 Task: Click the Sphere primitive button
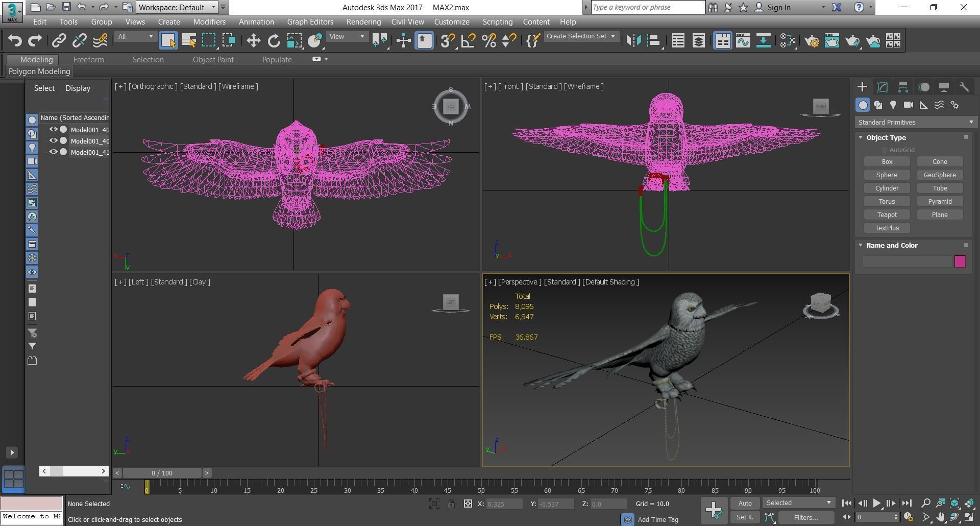(x=887, y=175)
